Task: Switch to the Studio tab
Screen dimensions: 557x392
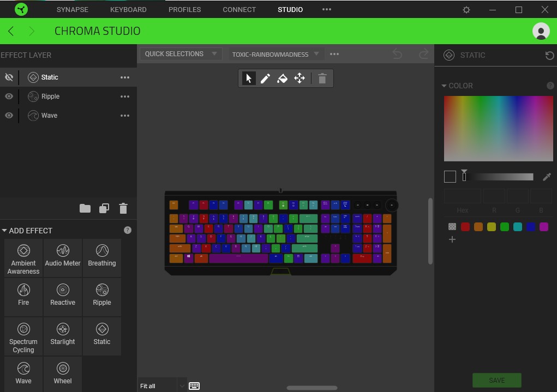Action: (290, 10)
